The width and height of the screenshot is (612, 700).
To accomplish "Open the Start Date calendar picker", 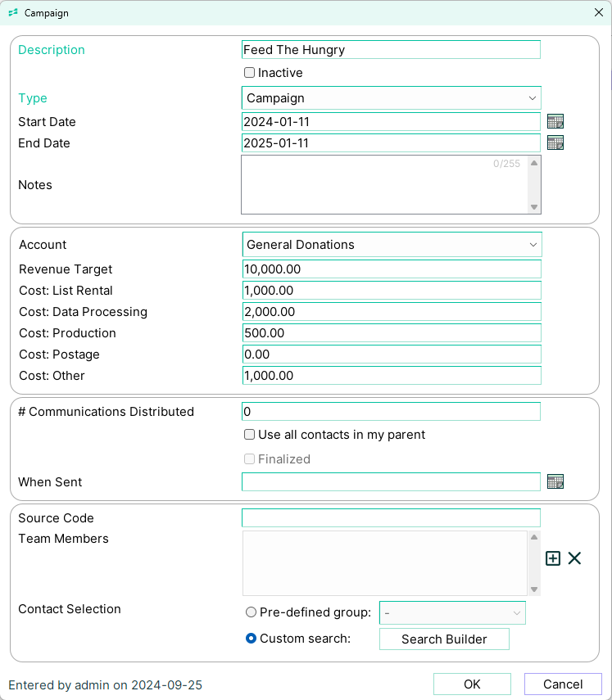I will [x=555, y=122].
